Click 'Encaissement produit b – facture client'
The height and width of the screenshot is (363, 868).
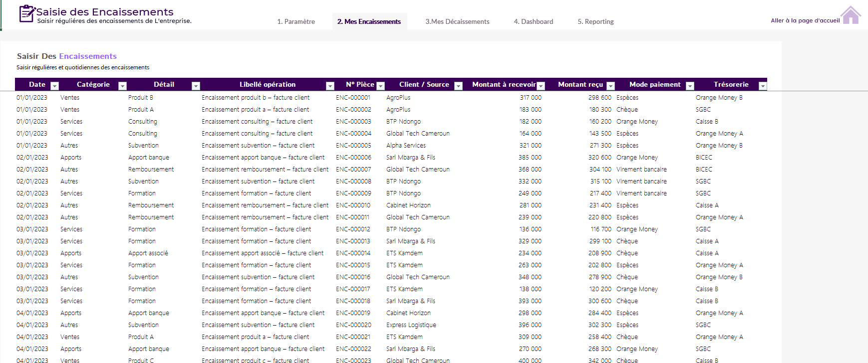pos(256,98)
